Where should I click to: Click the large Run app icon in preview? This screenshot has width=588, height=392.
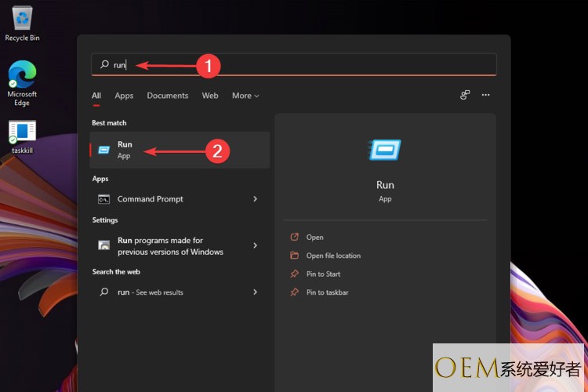pos(385,150)
